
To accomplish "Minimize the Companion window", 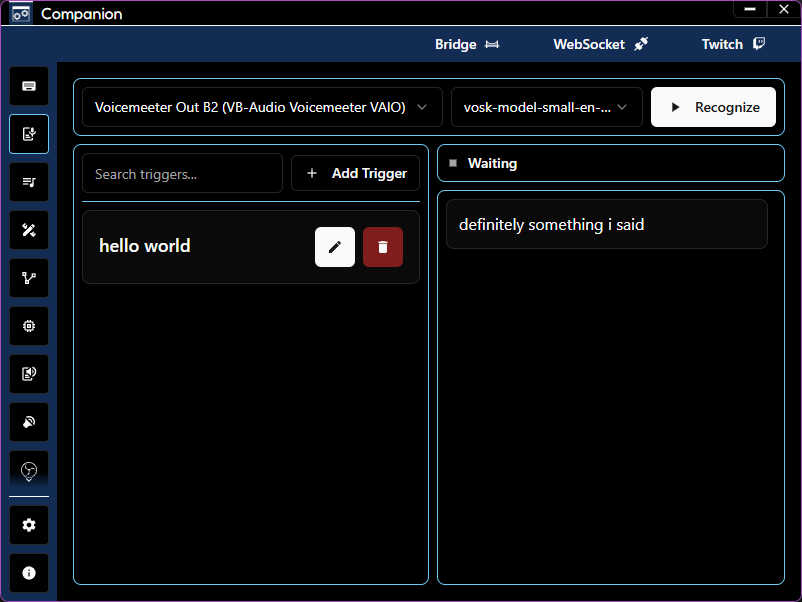I will point(750,9).
